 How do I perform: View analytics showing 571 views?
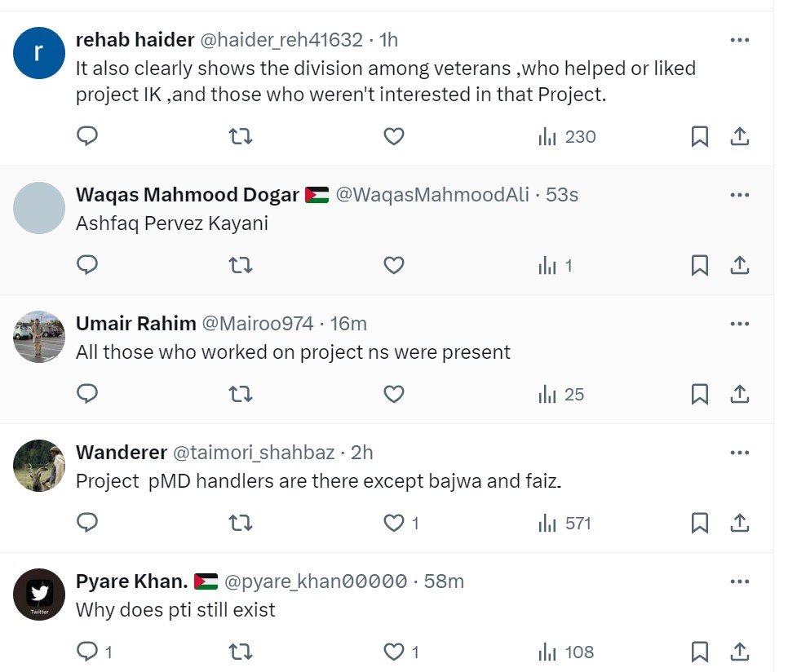564,523
